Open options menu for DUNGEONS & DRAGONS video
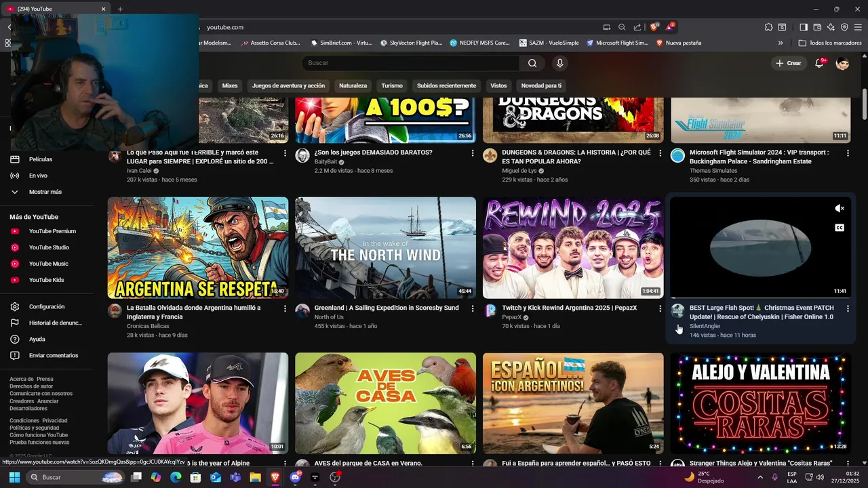The height and width of the screenshot is (488, 868). click(x=660, y=153)
